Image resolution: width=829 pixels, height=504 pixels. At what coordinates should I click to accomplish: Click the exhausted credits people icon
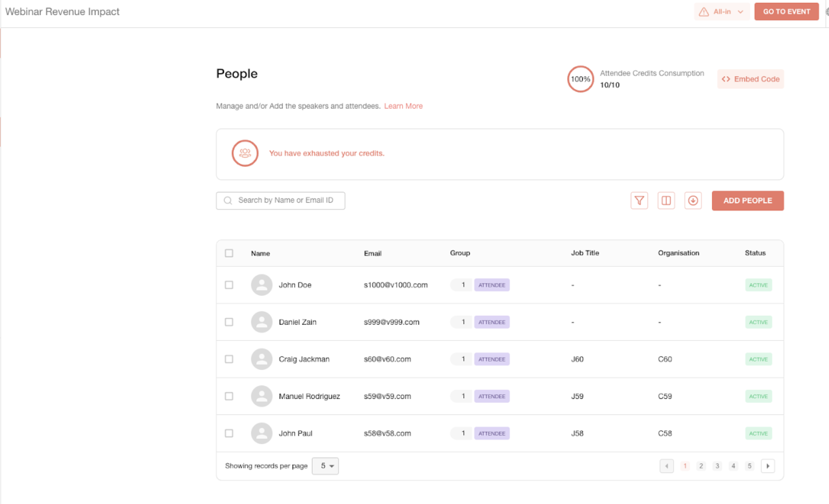(x=245, y=153)
